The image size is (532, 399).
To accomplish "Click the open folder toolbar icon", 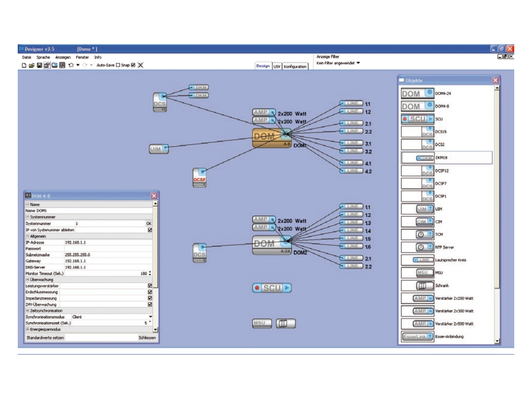I will (x=31, y=65).
